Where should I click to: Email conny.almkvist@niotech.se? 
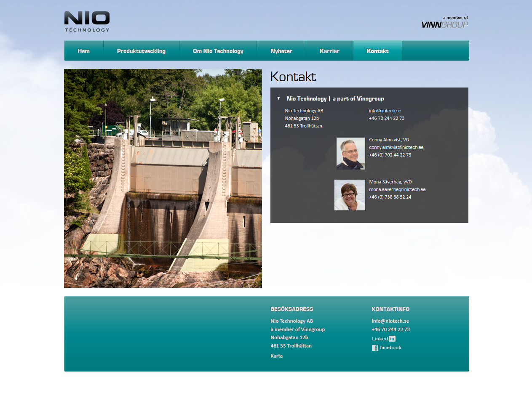pyautogui.click(x=396, y=147)
